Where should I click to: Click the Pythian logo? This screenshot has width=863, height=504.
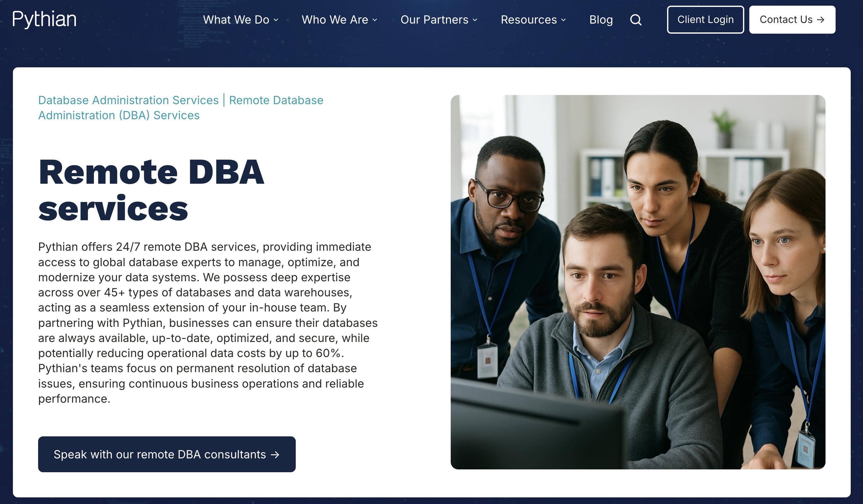[x=44, y=20]
